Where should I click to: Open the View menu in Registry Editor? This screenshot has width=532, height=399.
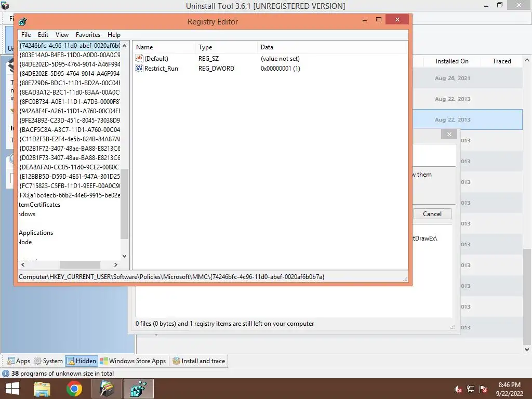(x=62, y=35)
